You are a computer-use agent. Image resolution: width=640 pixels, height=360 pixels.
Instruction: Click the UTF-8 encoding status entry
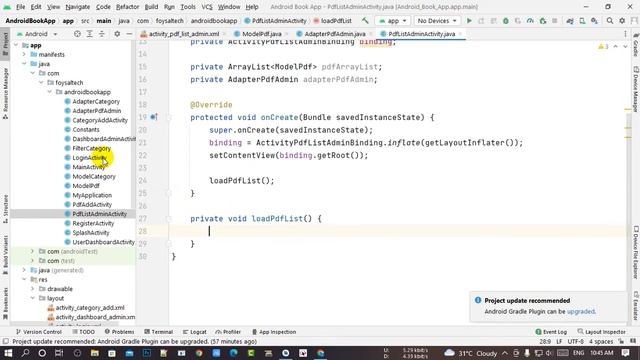pos(576,342)
